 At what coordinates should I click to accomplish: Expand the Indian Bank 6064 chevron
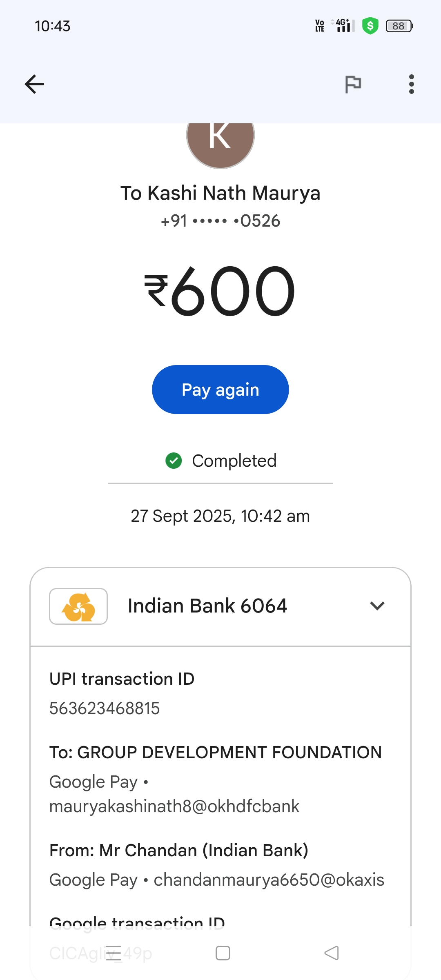pyautogui.click(x=377, y=606)
